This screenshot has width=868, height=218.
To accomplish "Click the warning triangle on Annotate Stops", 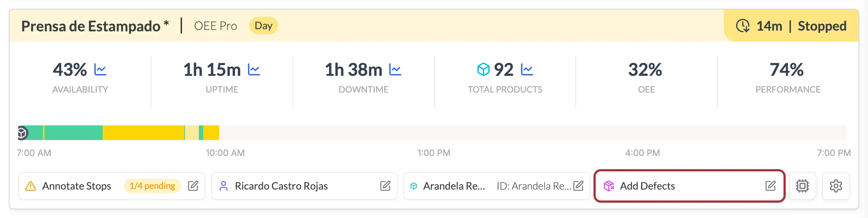I will (31, 186).
